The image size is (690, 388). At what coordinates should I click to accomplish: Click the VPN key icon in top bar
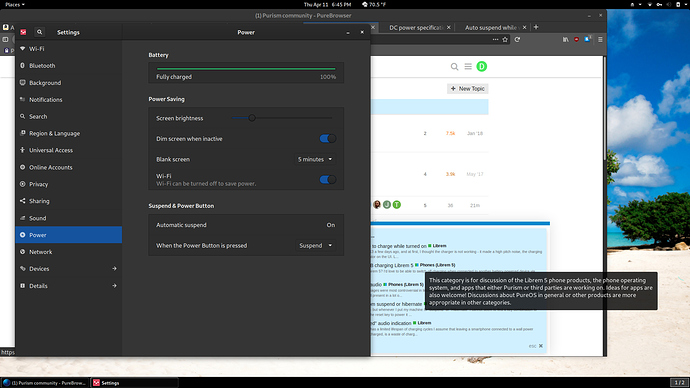[659, 4]
